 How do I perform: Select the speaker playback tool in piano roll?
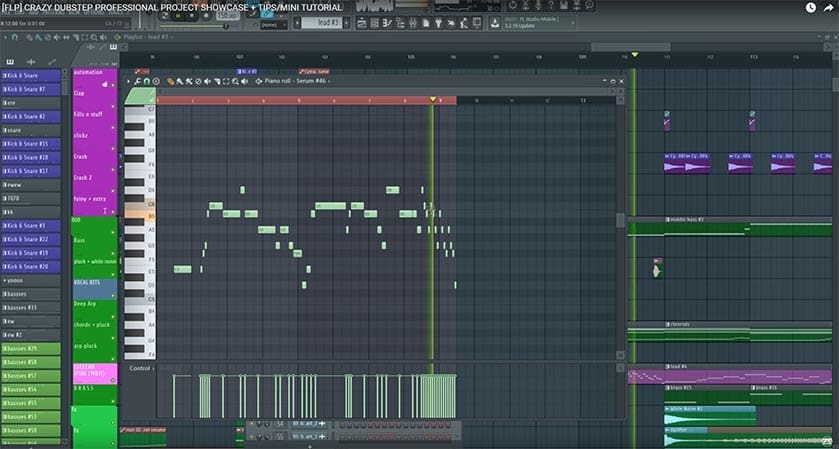pos(208,81)
